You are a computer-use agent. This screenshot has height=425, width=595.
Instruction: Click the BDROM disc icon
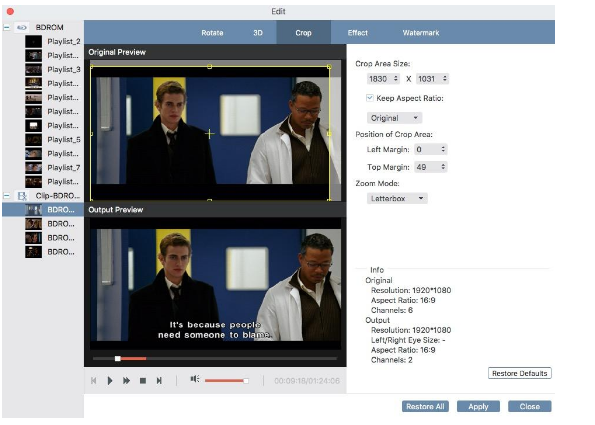[22, 27]
